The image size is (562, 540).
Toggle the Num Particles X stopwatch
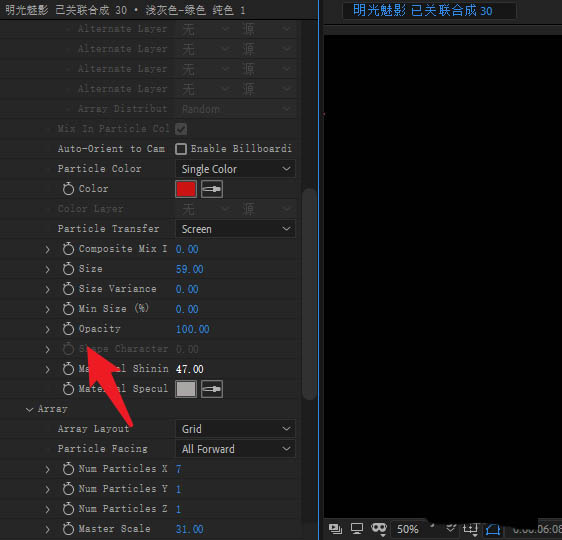coord(68,469)
